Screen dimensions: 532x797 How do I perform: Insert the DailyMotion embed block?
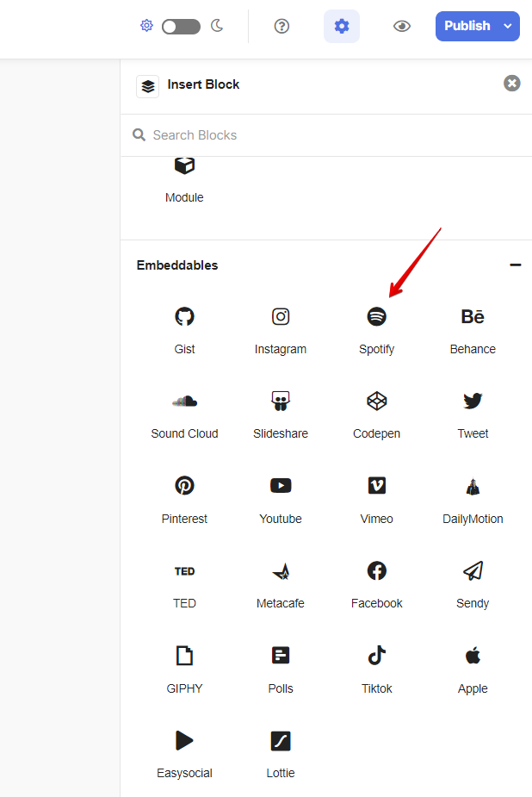(x=473, y=500)
